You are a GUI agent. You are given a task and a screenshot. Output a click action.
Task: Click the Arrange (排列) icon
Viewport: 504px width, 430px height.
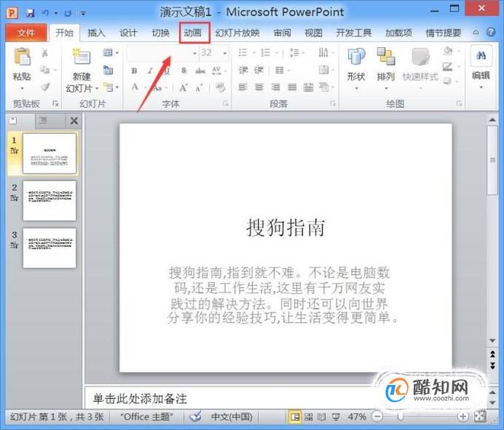point(386,57)
